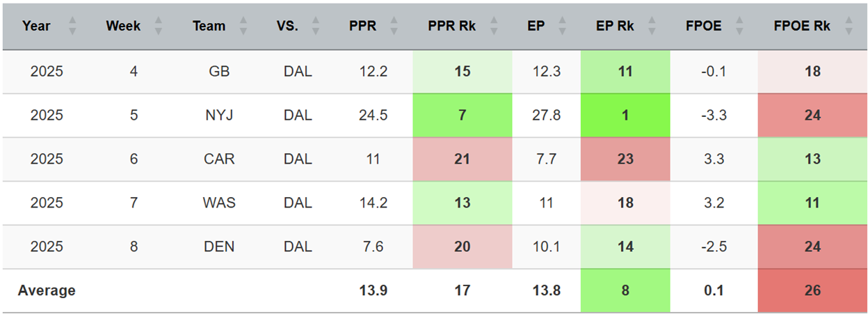Click the Team column sort arrows
The image size is (868, 314).
243,26
